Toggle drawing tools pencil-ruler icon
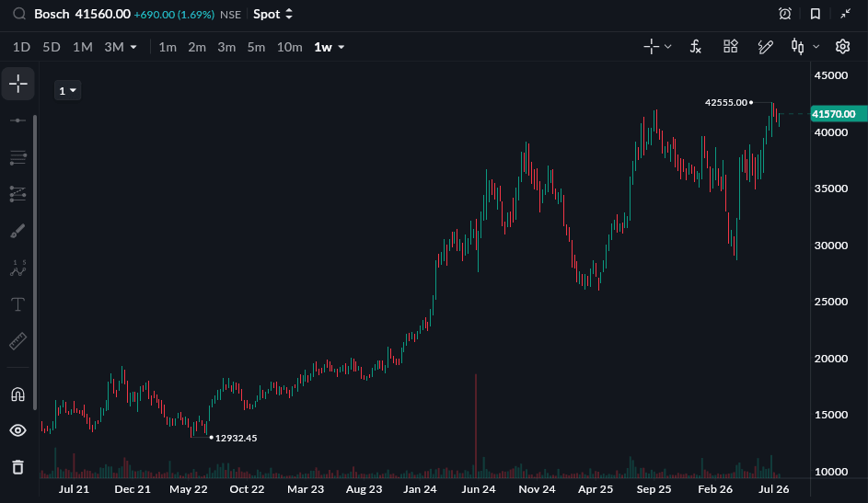The image size is (868, 503). (765, 47)
